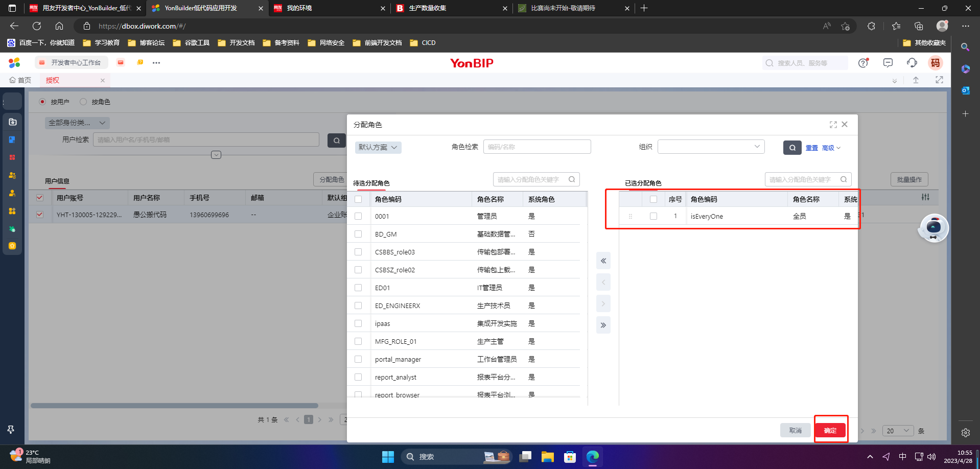Open the 组织 dropdown field
The width and height of the screenshot is (980, 469).
tap(711, 147)
